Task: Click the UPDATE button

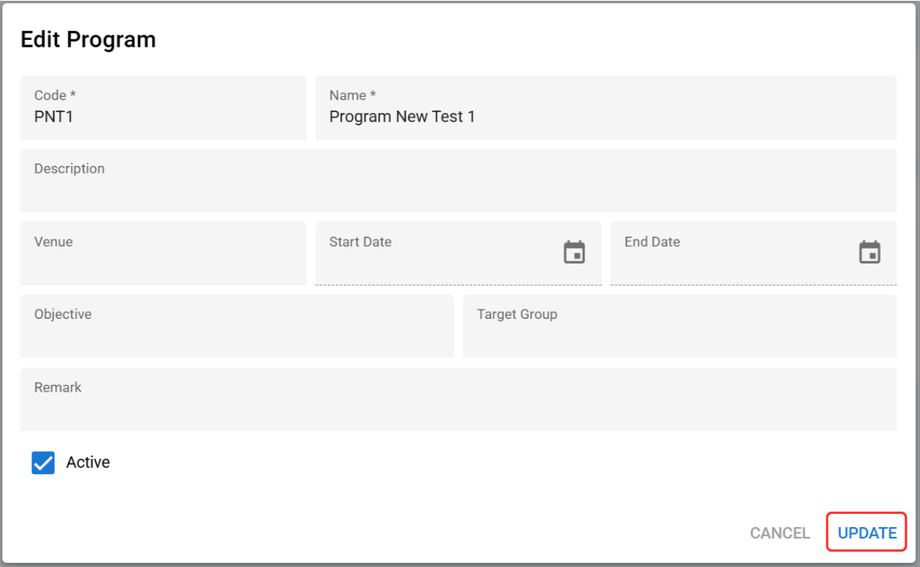Action: pos(866,533)
